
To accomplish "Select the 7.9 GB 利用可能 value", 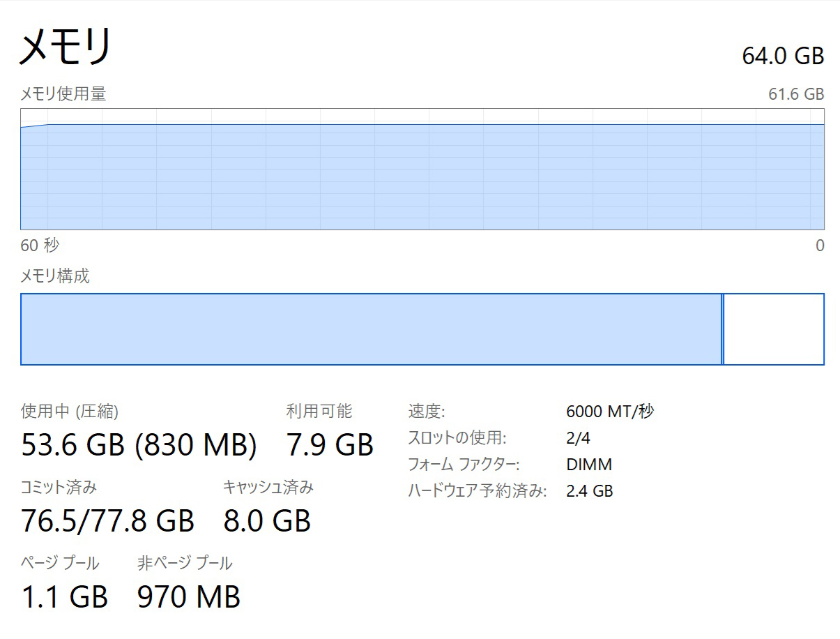I will pos(330,445).
